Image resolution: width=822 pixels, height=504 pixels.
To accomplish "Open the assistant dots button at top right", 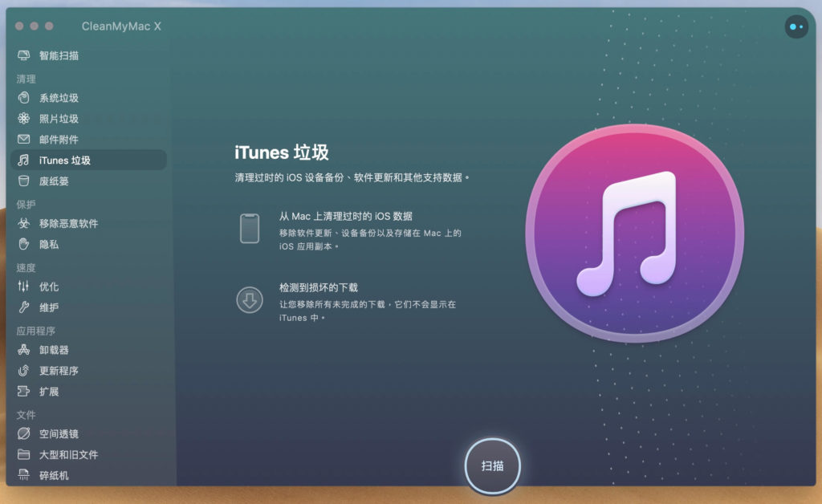I will coord(796,26).
